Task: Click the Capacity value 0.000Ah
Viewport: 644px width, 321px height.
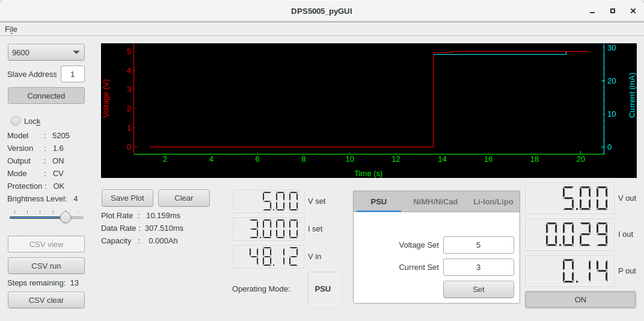Action: coord(163,241)
